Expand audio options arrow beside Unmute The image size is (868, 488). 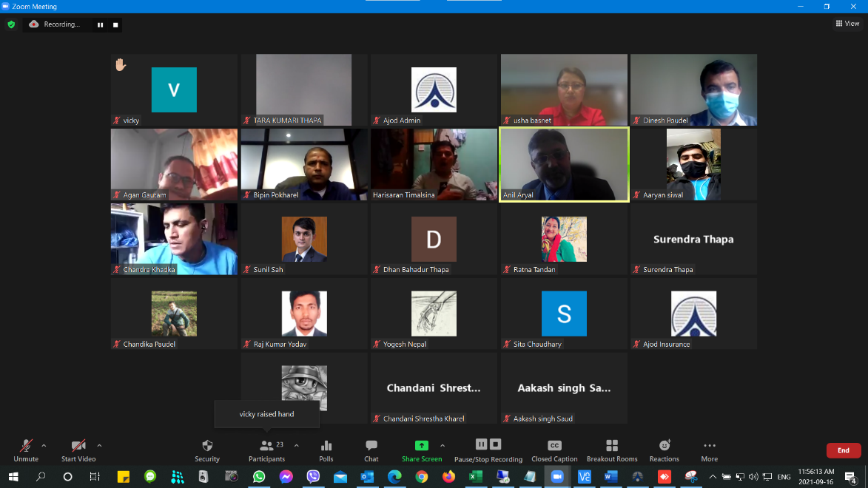(44, 446)
